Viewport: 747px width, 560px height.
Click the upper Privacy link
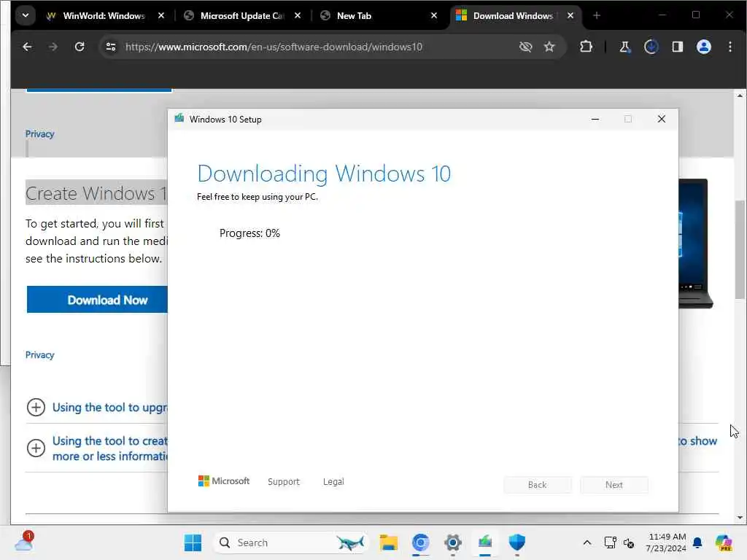click(39, 134)
